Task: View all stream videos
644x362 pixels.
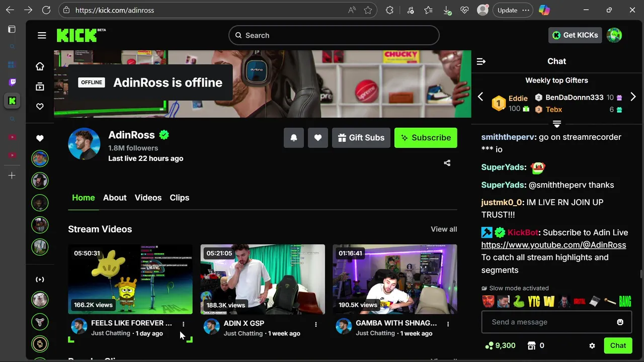Action: [x=444, y=229]
